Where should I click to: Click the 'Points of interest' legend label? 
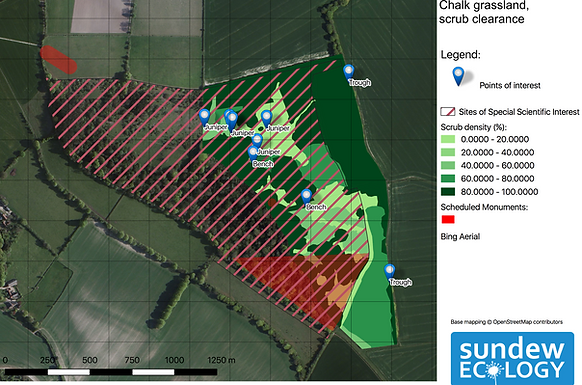coord(510,85)
